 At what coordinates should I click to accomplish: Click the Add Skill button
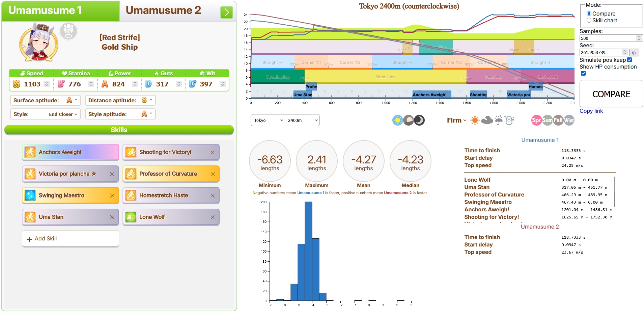point(71,239)
